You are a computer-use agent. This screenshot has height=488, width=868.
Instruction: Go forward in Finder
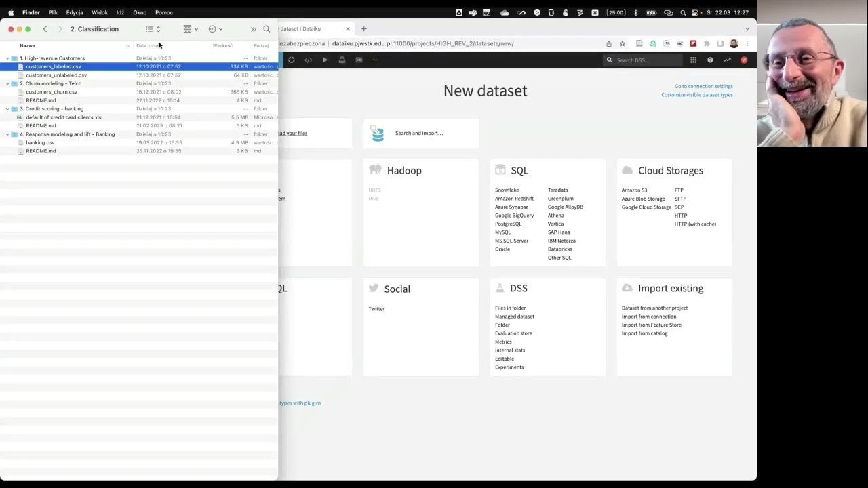(x=60, y=29)
